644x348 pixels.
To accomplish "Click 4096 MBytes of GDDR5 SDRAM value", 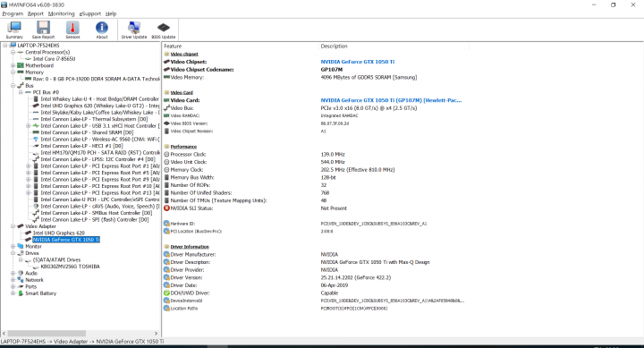I will point(369,77).
